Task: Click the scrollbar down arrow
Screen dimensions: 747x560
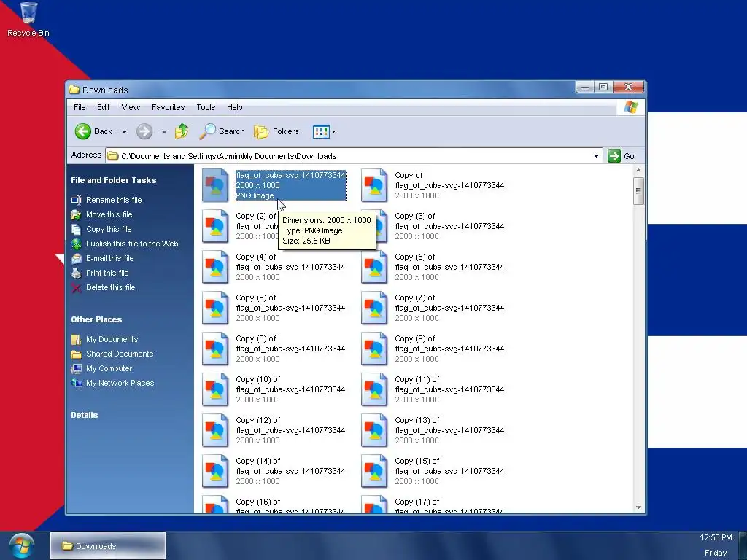Action: click(638, 507)
